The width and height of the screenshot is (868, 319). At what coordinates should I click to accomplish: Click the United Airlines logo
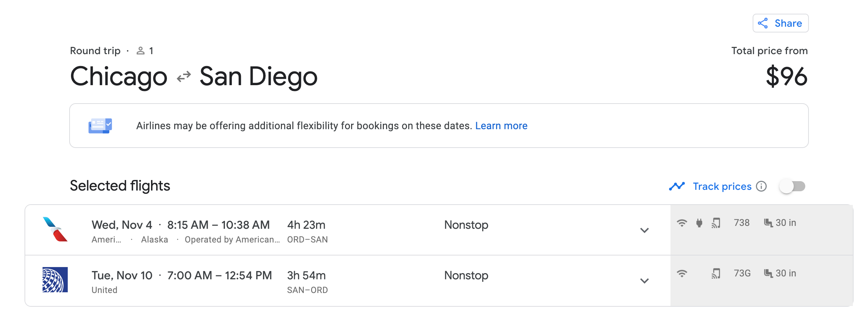[55, 280]
